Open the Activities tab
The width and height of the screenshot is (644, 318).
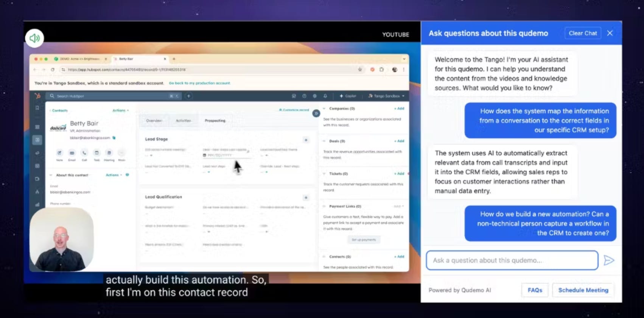pos(184,121)
